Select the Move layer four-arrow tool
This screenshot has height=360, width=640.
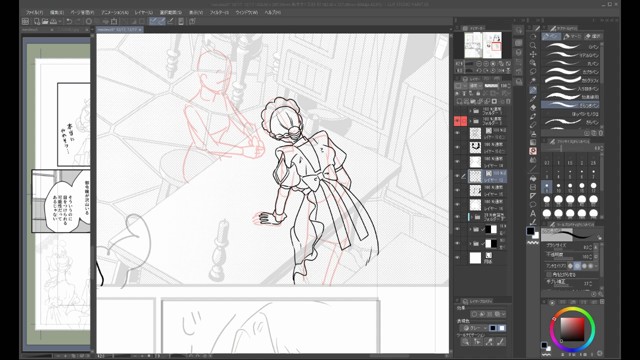(533, 54)
